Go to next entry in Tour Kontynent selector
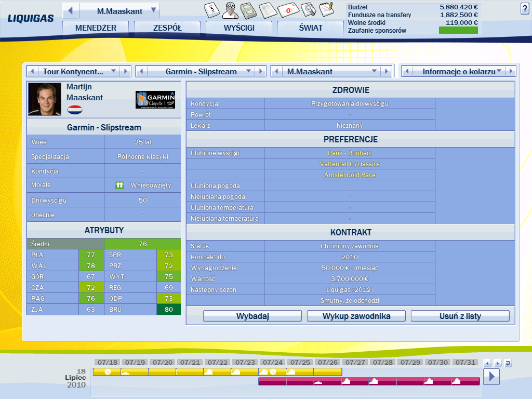This screenshot has width=532, height=399. click(126, 71)
